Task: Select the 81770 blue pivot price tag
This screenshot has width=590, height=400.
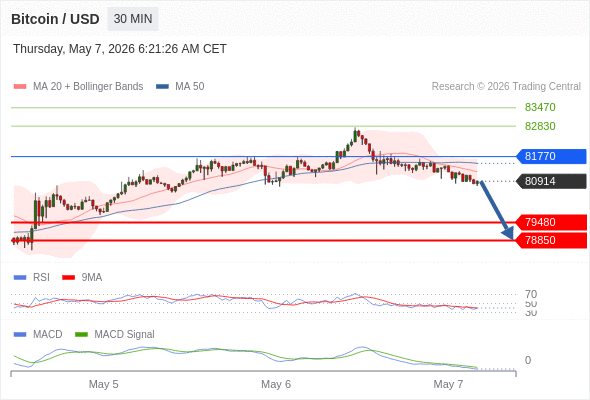Action: 551,156
